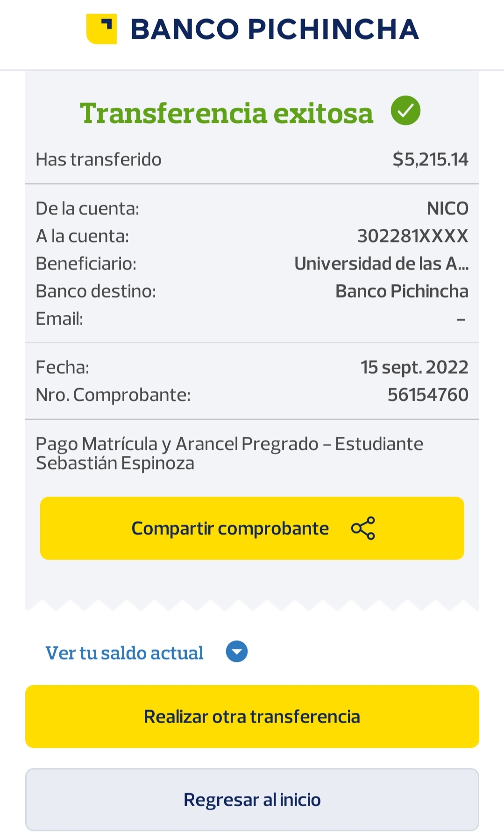Tap the share icon on the comprobante button
Viewport: 504px width, 837px height.
coord(363,528)
